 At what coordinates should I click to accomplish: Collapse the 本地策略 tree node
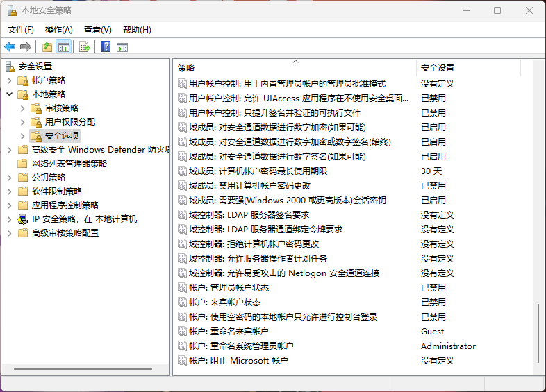(10, 94)
